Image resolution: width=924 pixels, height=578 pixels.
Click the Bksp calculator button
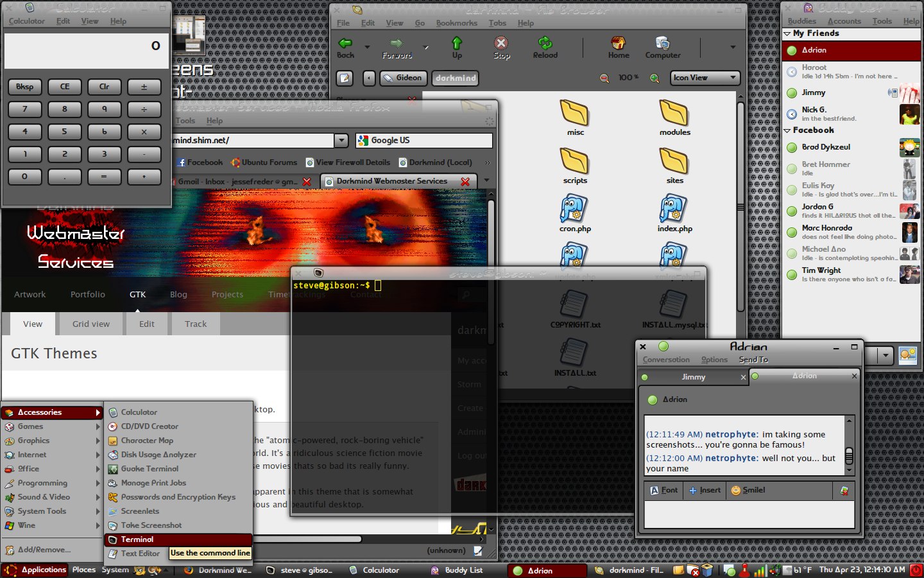tap(25, 87)
